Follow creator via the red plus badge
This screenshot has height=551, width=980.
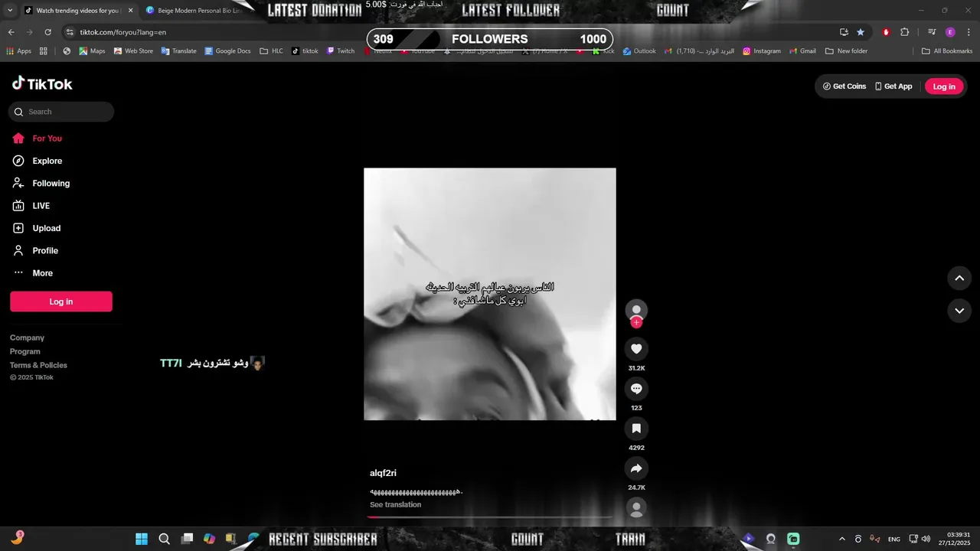click(x=636, y=323)
